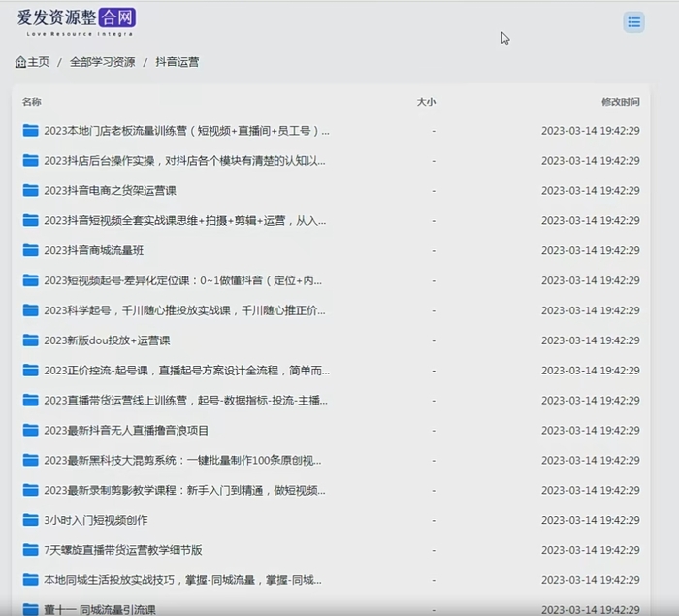Sort by the 大小 column header
This screenshot has width=679, height=616.
pos(426,102)
